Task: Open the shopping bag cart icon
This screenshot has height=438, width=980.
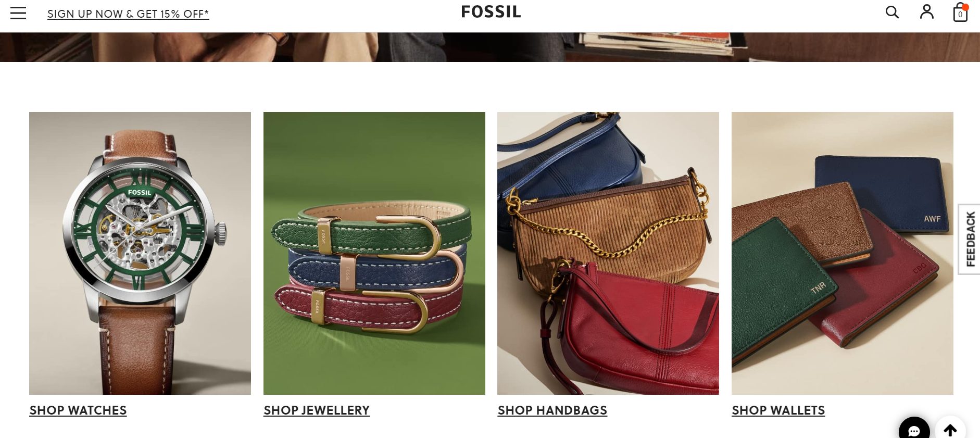Action: click(960, 12)
